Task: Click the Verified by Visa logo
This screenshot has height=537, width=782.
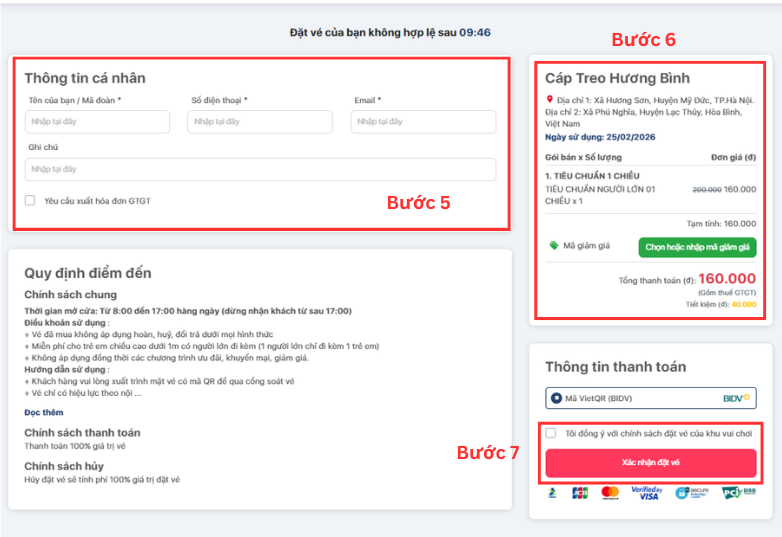Action: (x=645, y=492)
